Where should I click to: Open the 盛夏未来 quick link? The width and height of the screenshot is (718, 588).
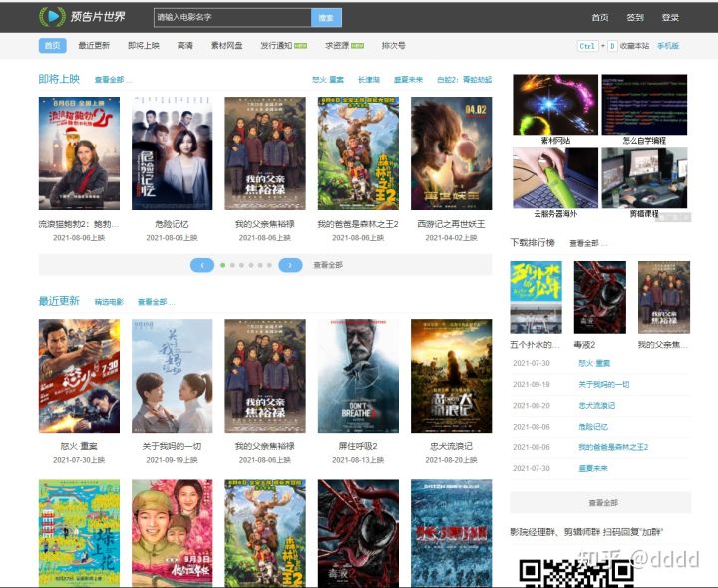409,79
